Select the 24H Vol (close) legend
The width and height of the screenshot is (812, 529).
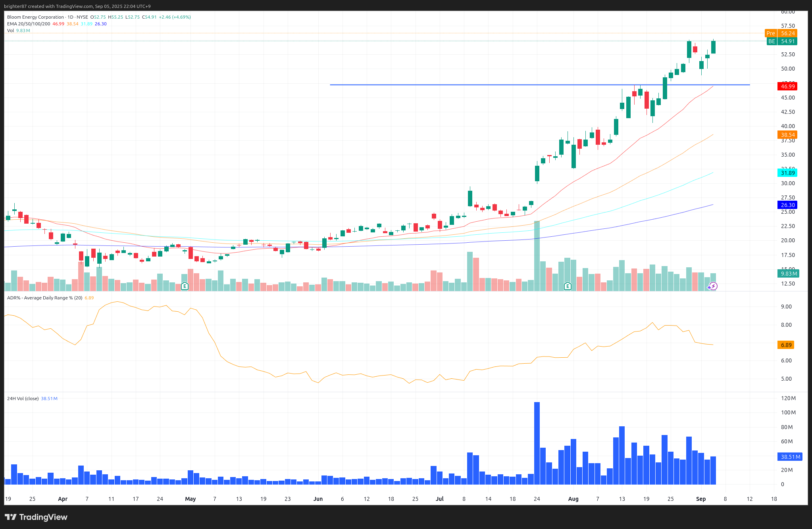(x=23, y=399)
